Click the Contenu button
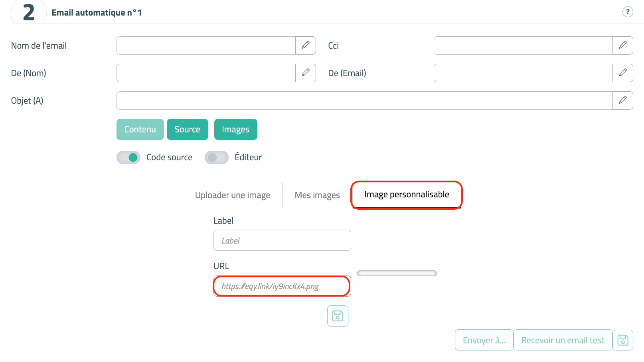The width and height of the screenshot is (644, 362). pos(140,130)
